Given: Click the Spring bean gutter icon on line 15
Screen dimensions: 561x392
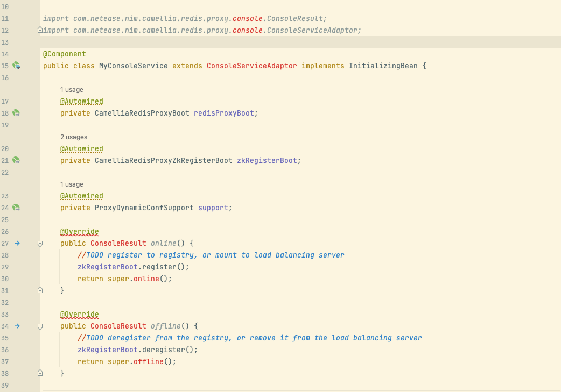Looking at the screenshot, I should (x=16, y=66).
